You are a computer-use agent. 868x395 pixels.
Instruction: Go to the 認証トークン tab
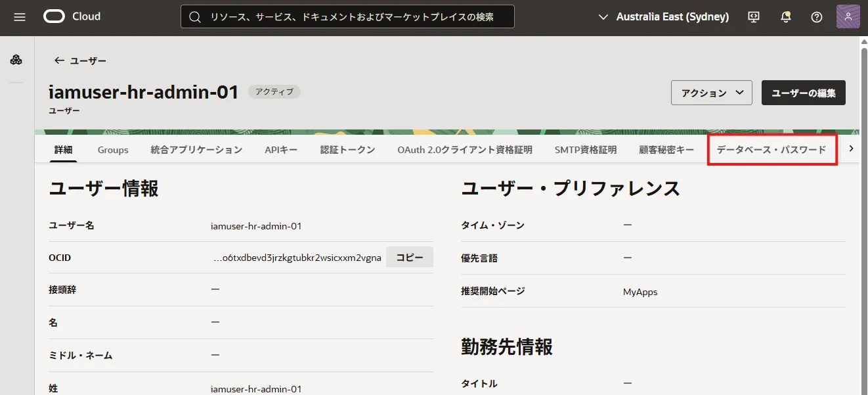347,150
